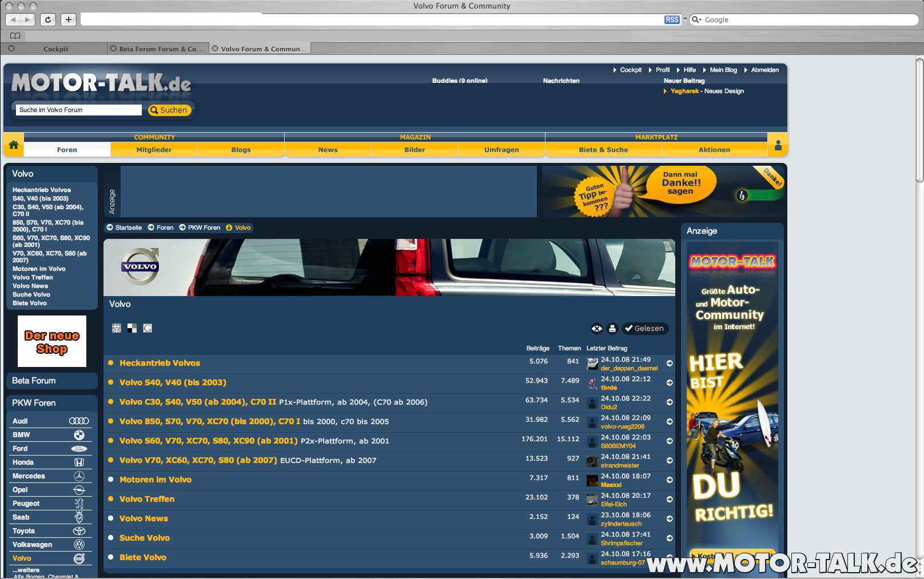The width and height of the screenshot is (924, 579).
Task: Open the Umfragen navigation tab
Action: click(x=501, y=150)
